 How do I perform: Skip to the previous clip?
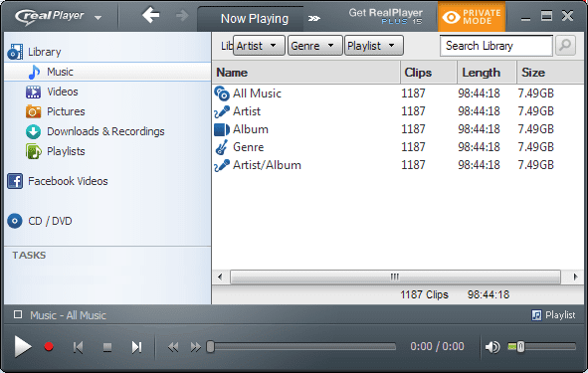coord(78,347)
